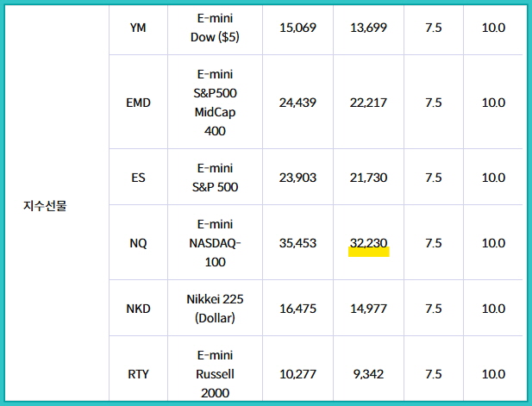
Task: Select the 35,453 margin value
Action: [x=297, y=243]
